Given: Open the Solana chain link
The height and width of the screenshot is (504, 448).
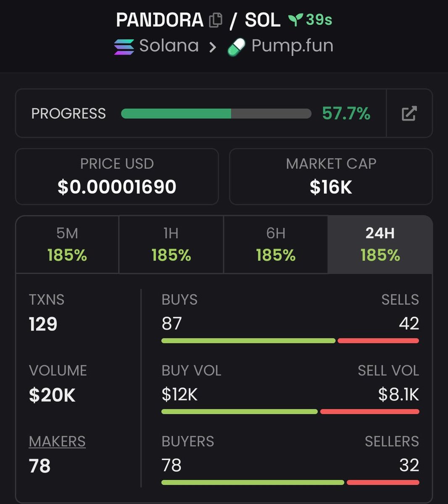Looking at the screenshot, I should point(169,46).
